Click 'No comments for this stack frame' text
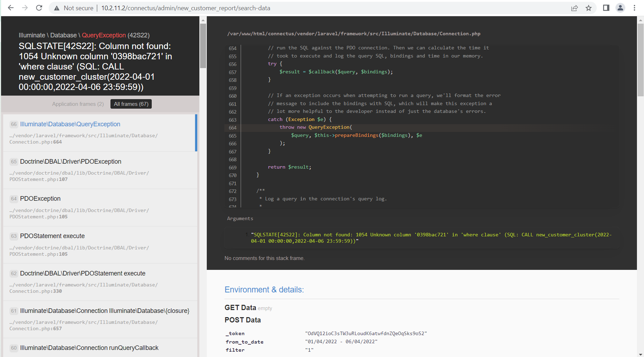This screenshot has width=644, height=357. [x=264, y=258]
